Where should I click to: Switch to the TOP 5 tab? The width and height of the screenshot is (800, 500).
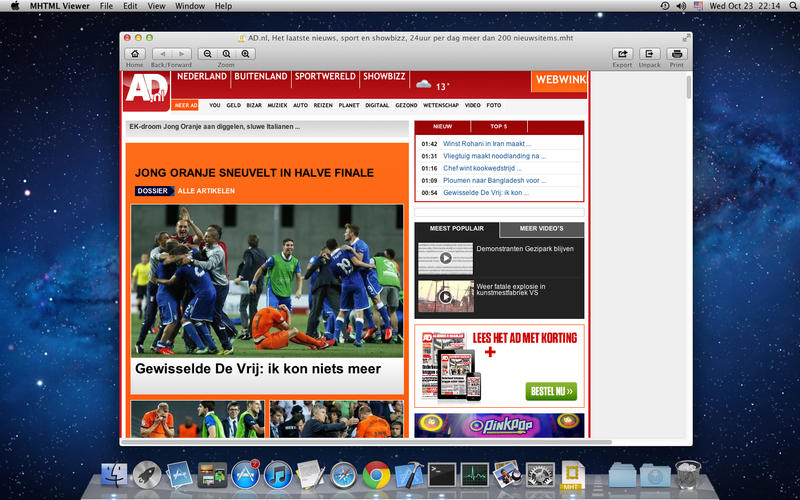pyautogui.click(x=498, y=127)
